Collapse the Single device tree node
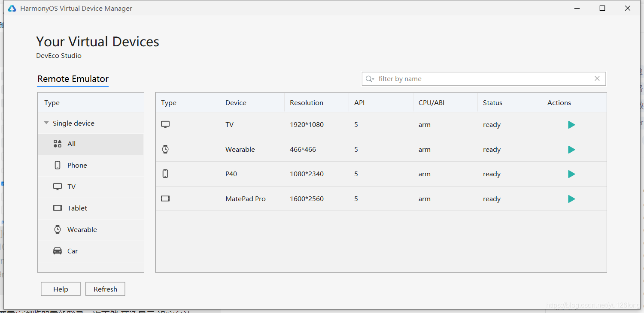Image resolution: width=644 pixels, height=313 pixels. (x=46, y=123)
